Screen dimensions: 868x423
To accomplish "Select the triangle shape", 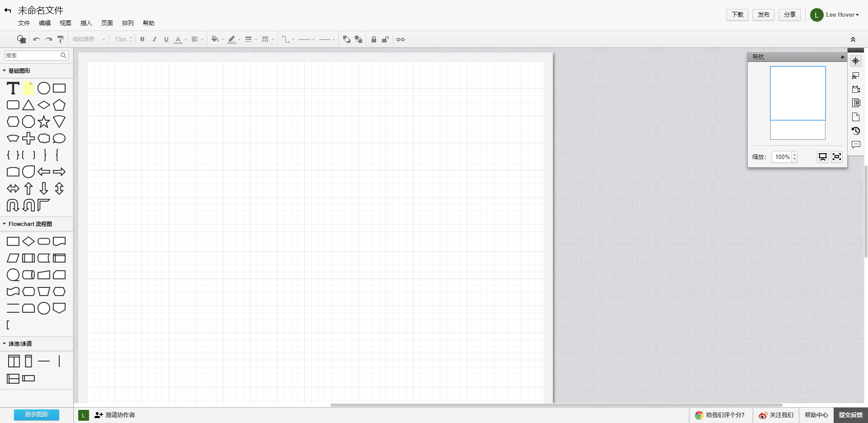I will (x=28, y=105).
